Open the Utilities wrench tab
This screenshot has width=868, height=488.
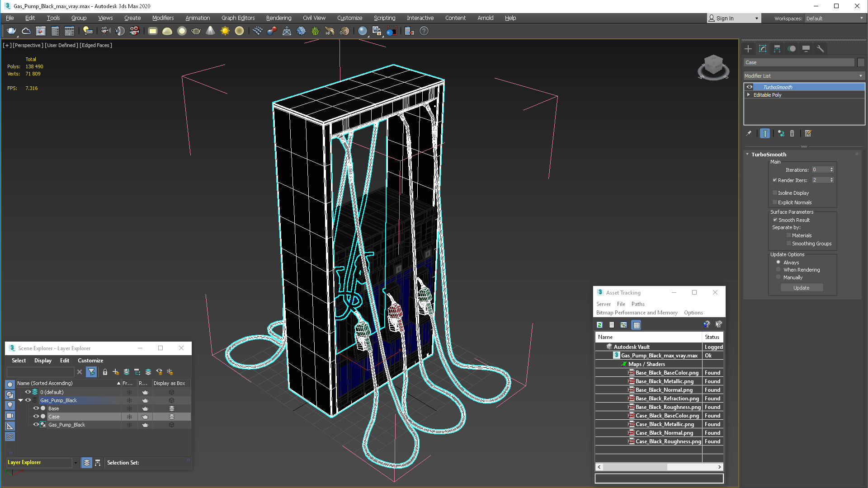[821, 49]
